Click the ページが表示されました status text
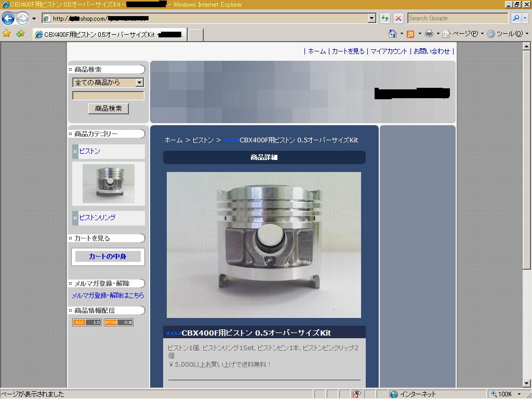 [x=33, y=394]
